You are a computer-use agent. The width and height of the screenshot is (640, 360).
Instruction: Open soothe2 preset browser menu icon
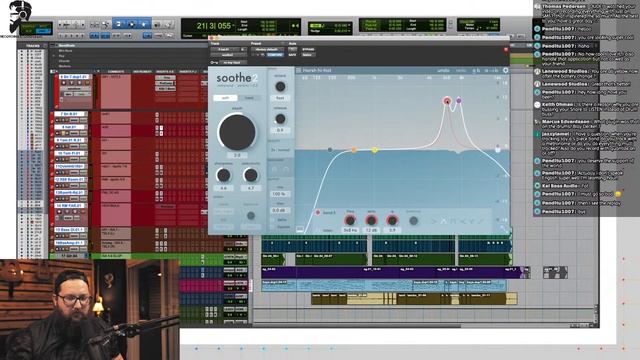298,70
